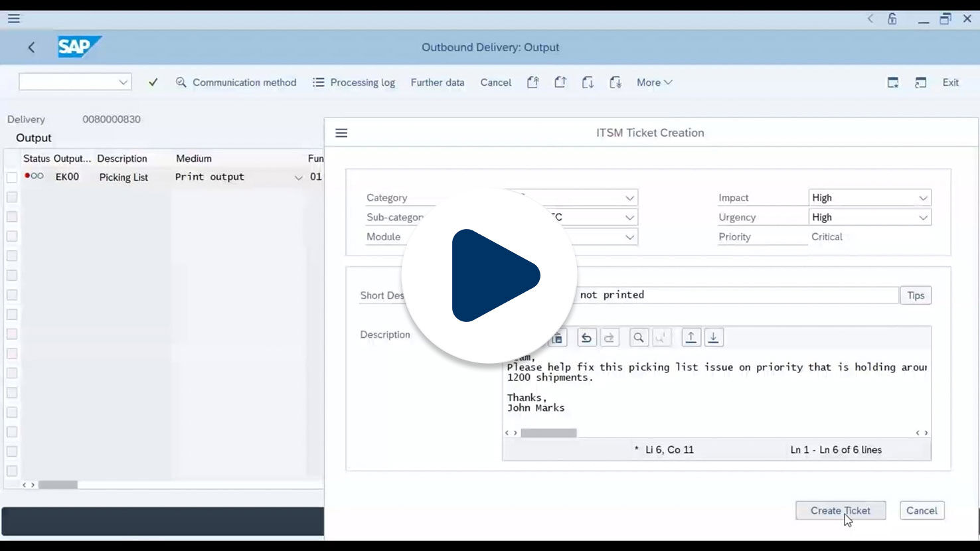Viewport: 980px width, 551px height.
Task: Go back using the arrow beside the SAP logo
Action: pyautogui.click(x=31, y=47)
